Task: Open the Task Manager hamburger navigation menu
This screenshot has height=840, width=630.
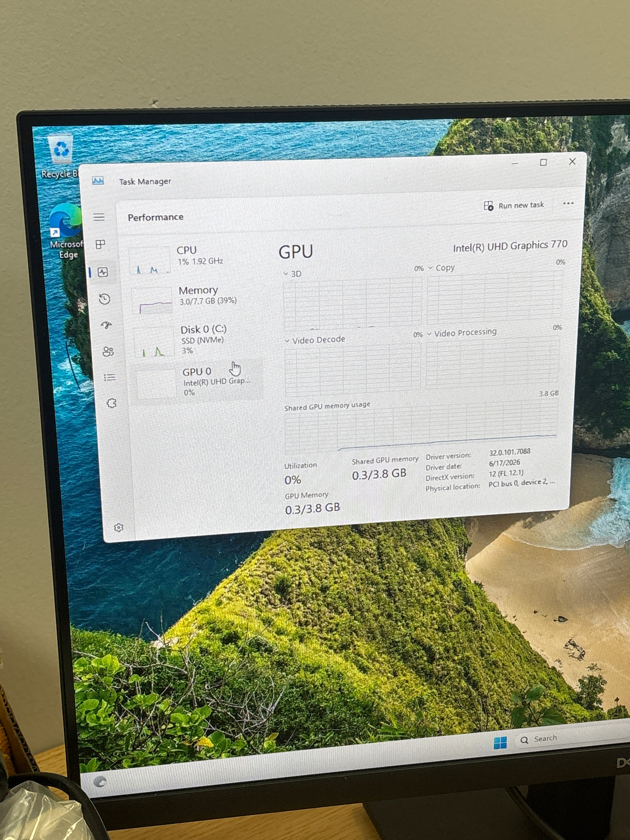Action: pos(99,217)
